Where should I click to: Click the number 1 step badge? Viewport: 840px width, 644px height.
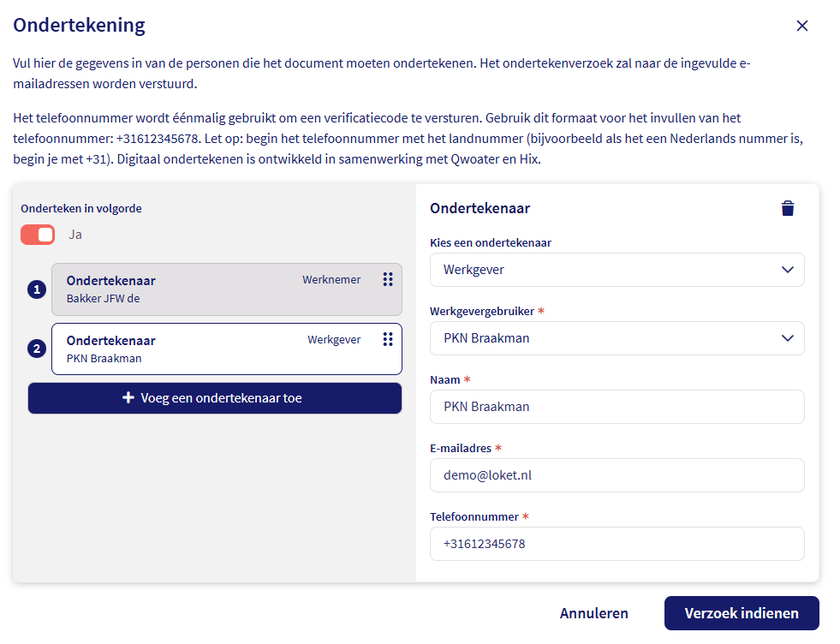[36, 289]
